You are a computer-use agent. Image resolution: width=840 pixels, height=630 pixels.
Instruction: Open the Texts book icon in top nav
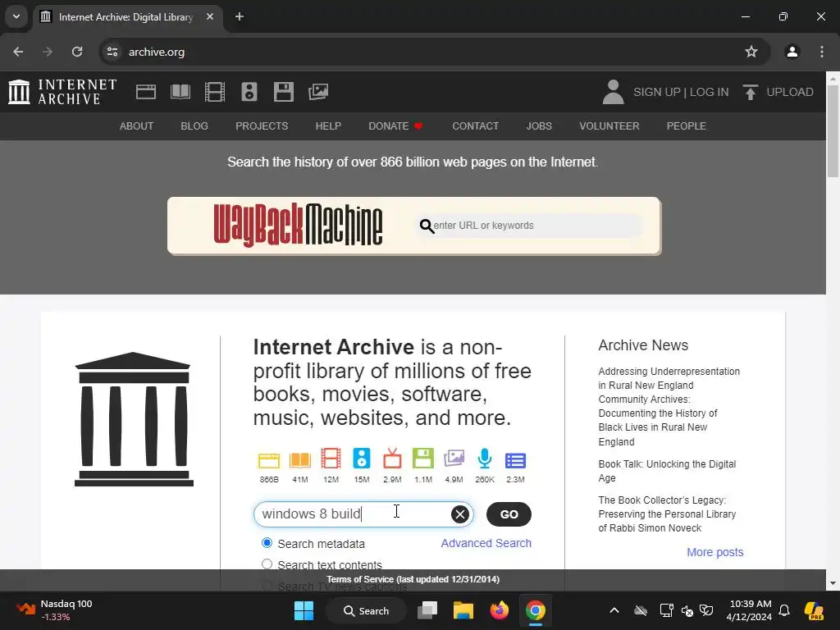click(x=180, y=92)
